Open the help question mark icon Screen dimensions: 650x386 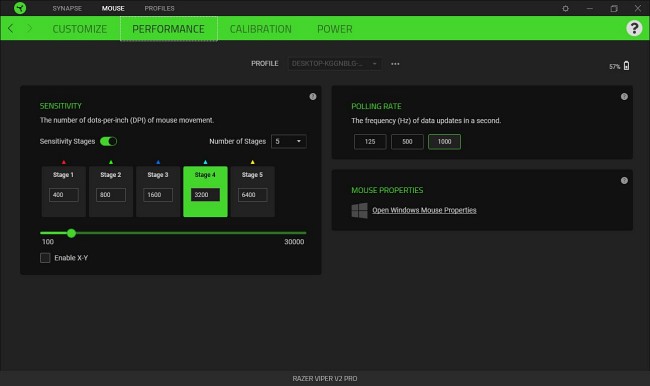click(x=634, y=28)
